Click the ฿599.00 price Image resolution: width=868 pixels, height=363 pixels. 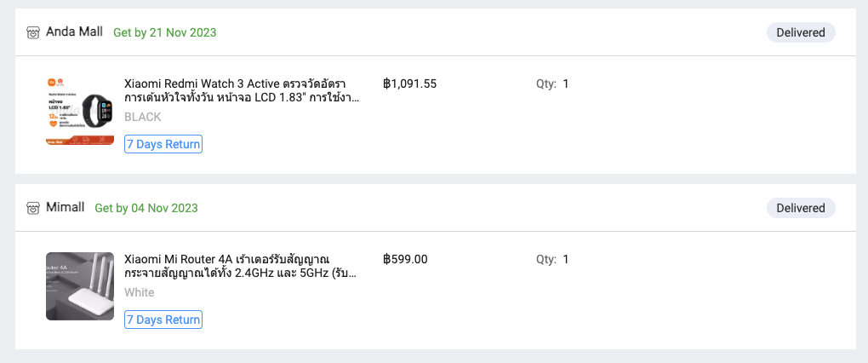pyautogui.click(x=405, y=259)
